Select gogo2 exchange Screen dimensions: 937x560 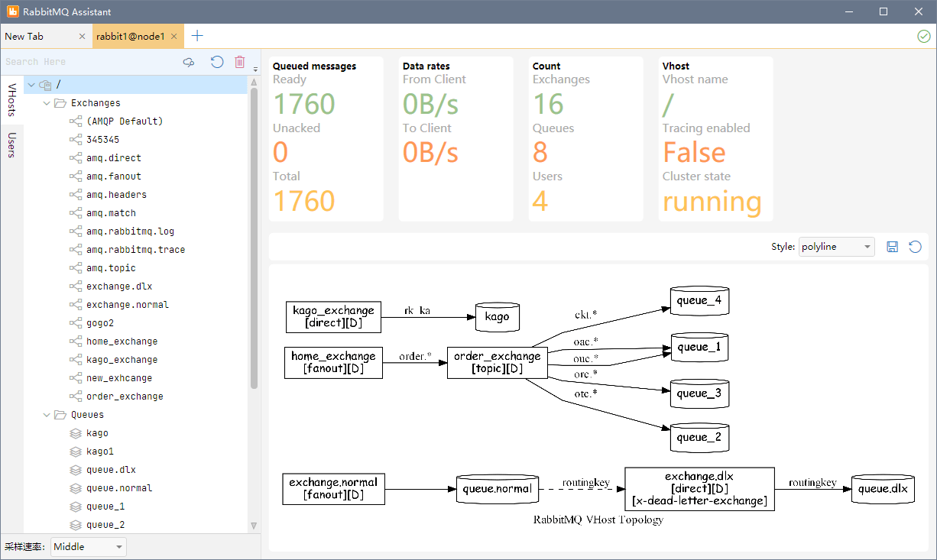(x=100, y=323)
